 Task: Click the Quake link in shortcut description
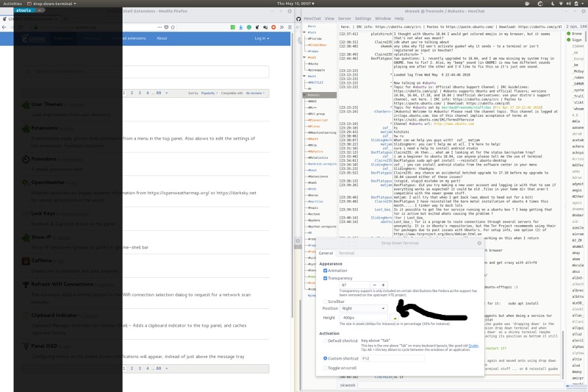tap(473, 346)
